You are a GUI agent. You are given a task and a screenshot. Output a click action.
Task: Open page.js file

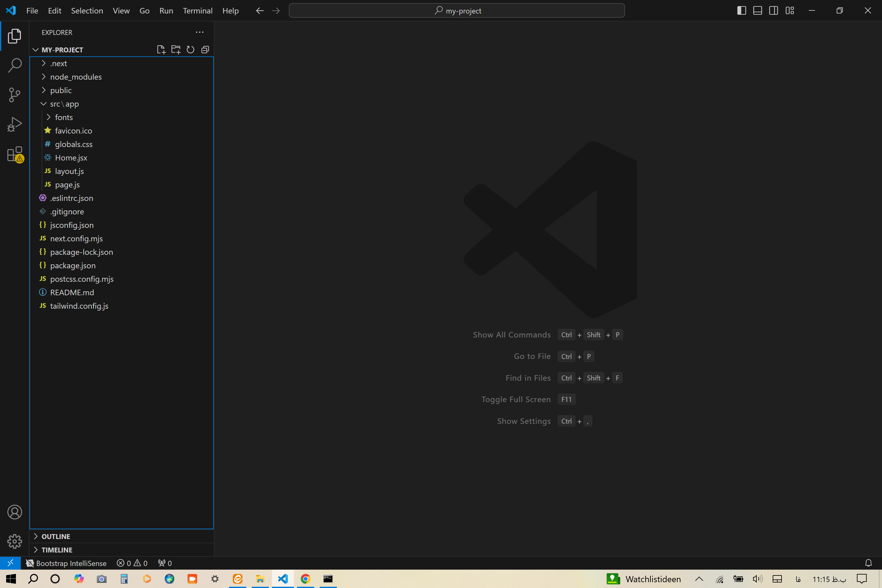(x=122, y=185)
